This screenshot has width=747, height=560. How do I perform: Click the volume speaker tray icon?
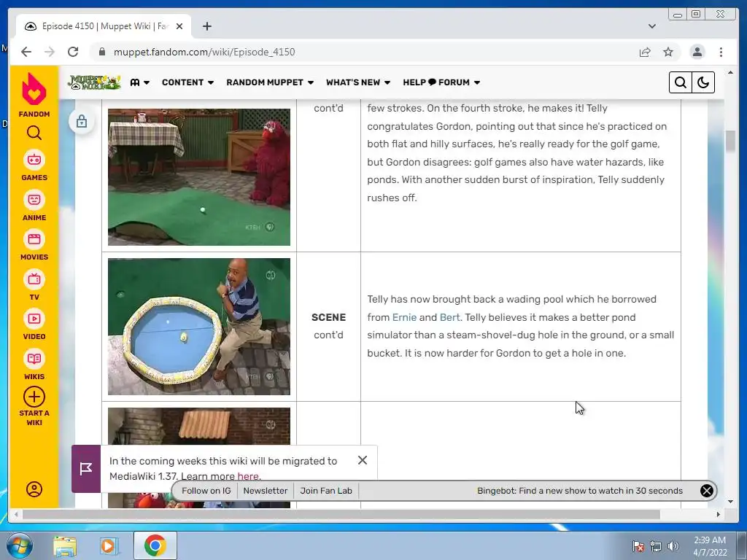coord(673,546)
